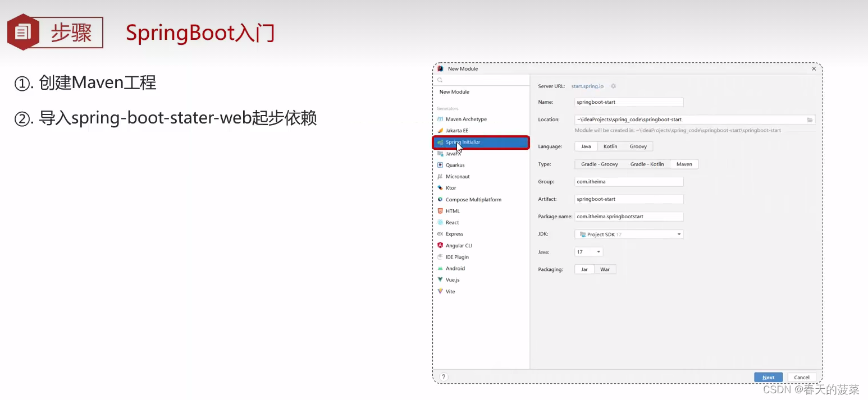868x400 pixels.
Task: Select Java as the language
Action: point(586,146)
